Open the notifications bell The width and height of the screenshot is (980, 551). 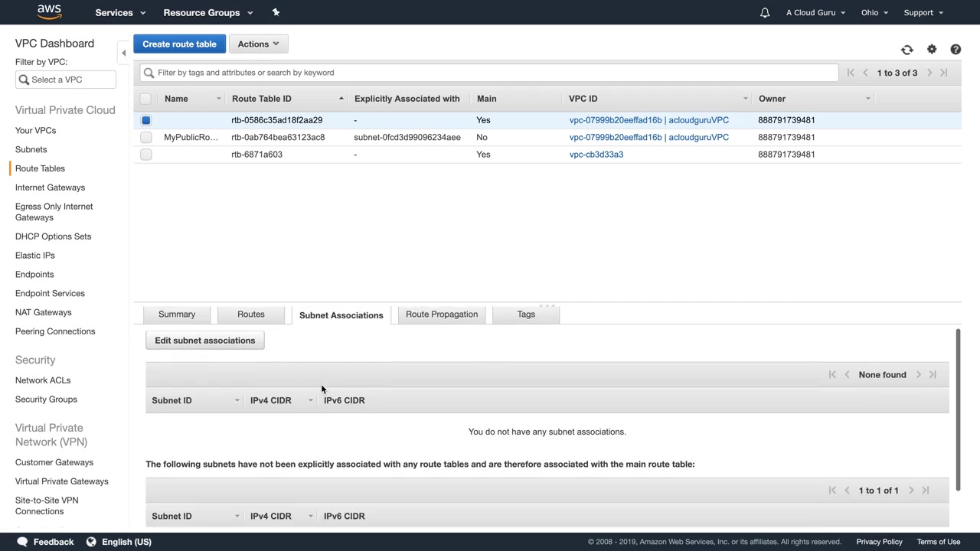764,12
